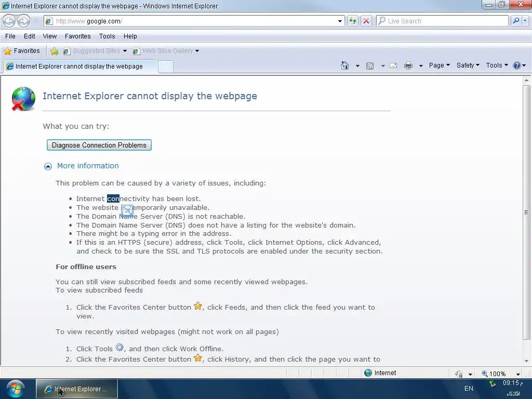The width and height of the screenshot is (532, 399).
Task: Click Suggested Sites link
Action: coord(92,51)
